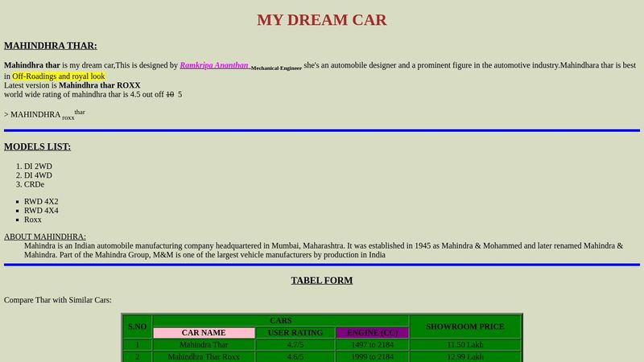The height and width of the screenshot is (362, 644).
Task: Click serial number 2 cell in table
Action: [x=137, y=356]
